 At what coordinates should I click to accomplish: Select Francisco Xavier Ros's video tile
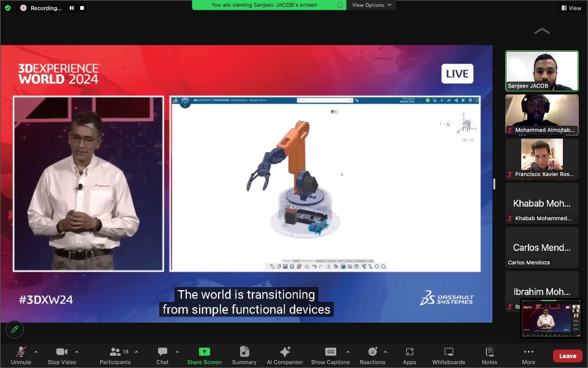[x=542, y=159]
